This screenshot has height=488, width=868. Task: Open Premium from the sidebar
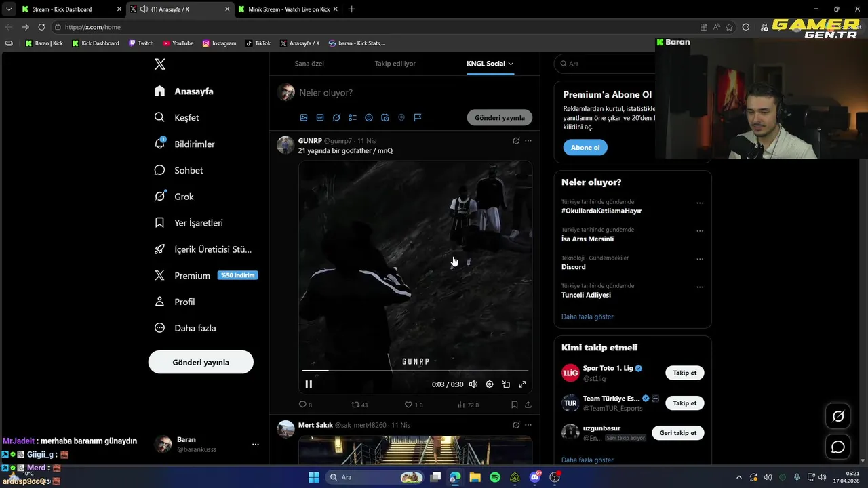[206, 275]
